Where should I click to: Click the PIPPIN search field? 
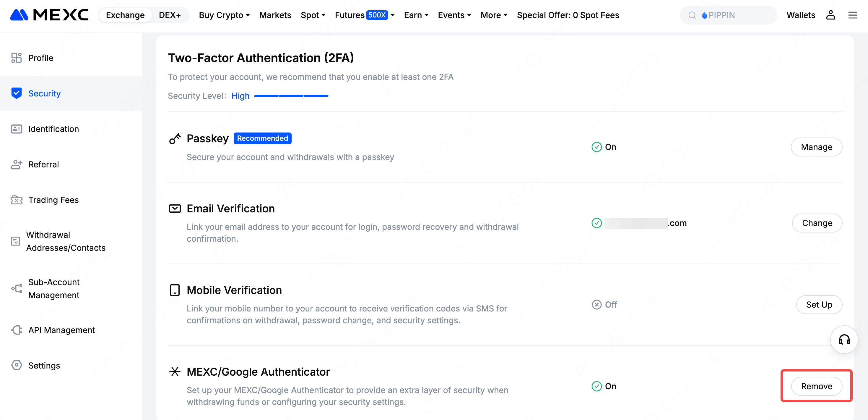click(728, 15)
